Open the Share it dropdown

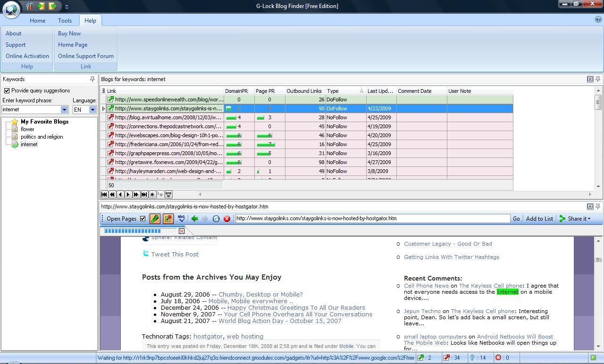pyautogui.click(x=575, y=219)
